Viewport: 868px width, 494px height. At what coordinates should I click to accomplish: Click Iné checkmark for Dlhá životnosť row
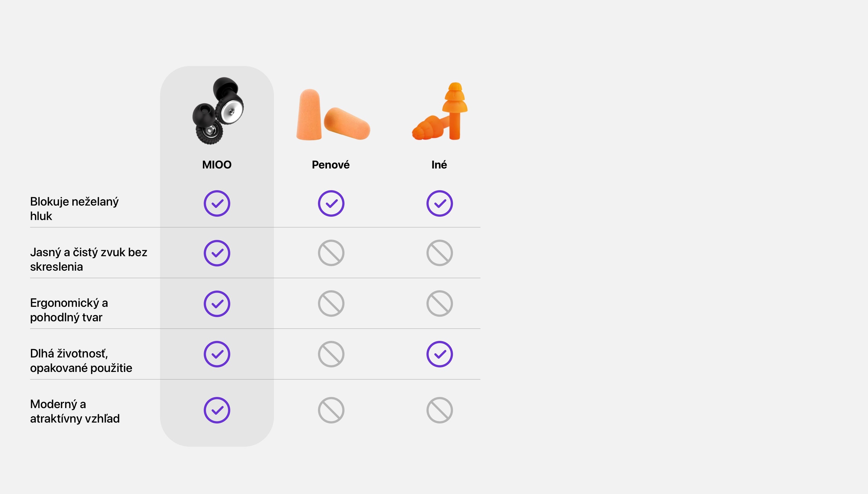(440, 354)
